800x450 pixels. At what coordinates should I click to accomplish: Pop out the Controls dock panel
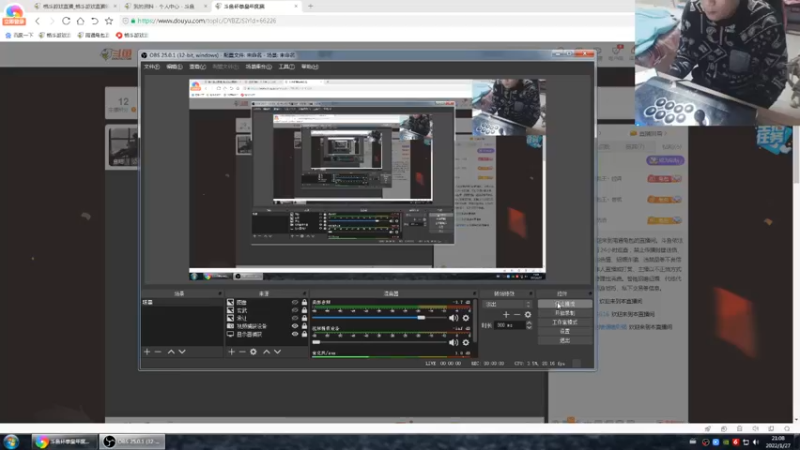pyautogui.click(x=590, y=294)
